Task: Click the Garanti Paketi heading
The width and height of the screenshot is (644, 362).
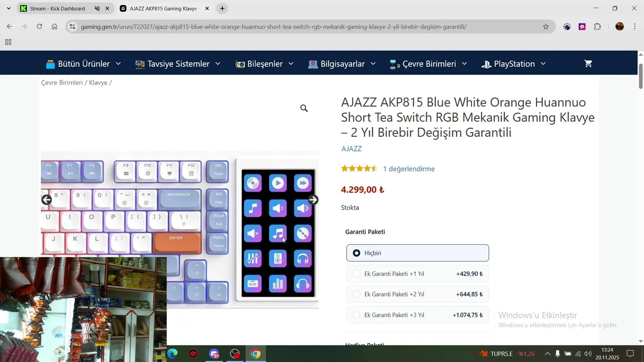Action: coord(365,232)
